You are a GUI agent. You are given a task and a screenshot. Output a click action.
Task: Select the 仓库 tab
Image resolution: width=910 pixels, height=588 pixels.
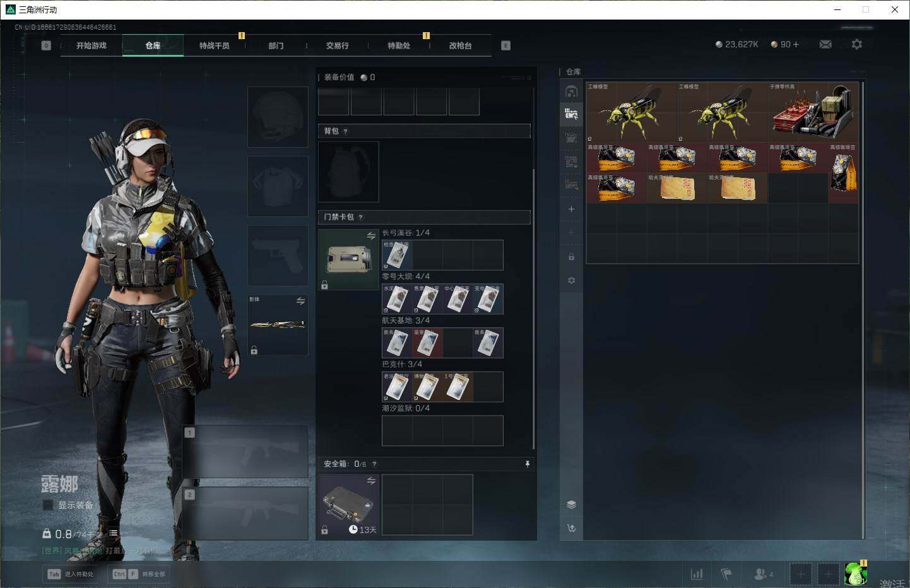point(153,45)
